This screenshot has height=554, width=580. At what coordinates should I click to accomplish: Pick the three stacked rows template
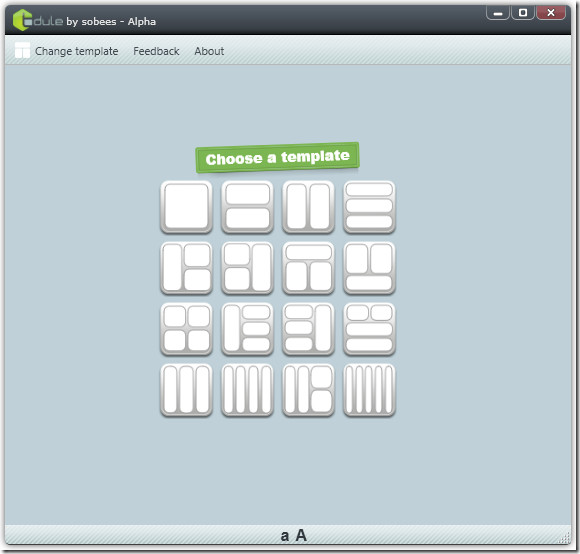pos(369,206)
